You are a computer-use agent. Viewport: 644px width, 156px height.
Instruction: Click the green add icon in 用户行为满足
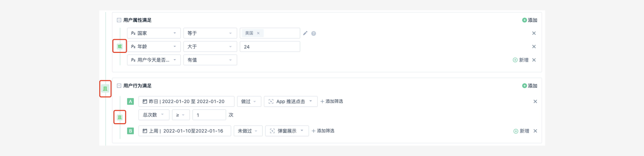(x=524, y=86)
